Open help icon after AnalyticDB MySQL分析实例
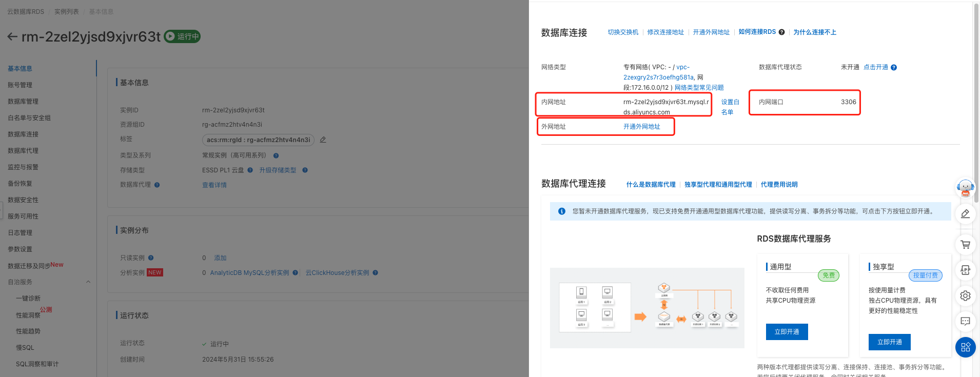The width and height of the screenshot is (980, 377). click(x=295, y=273)
